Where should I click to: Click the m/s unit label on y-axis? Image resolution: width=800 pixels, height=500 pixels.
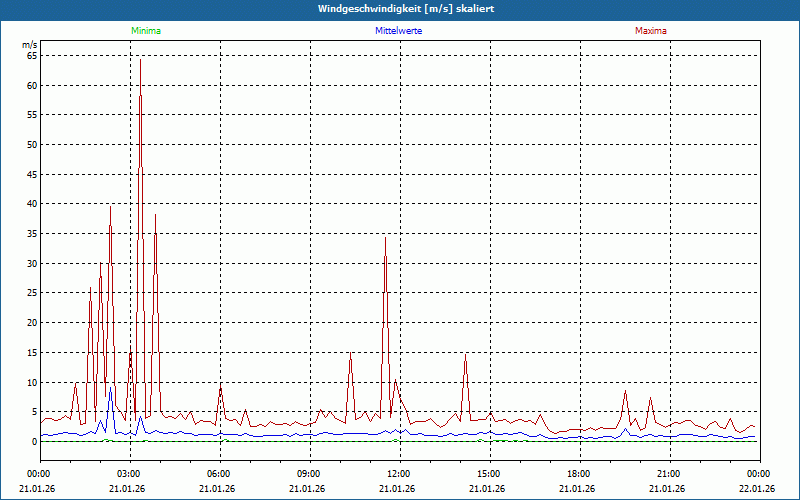[x=29, y=45]
